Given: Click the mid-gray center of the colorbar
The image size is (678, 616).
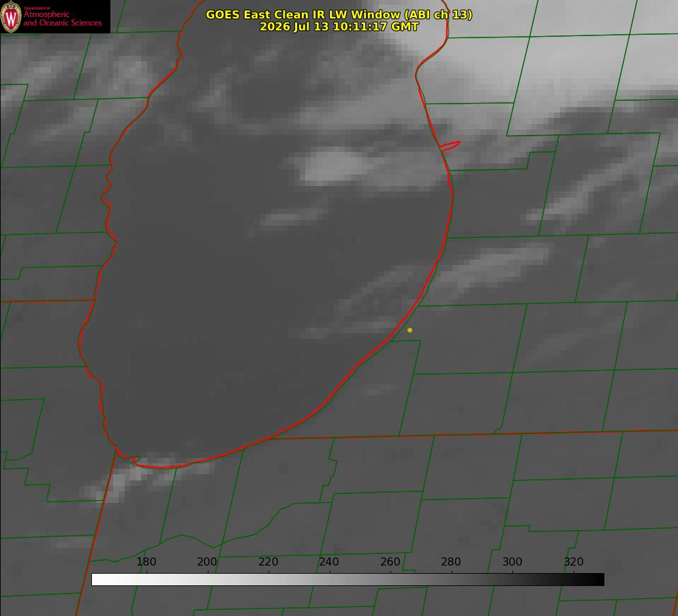Looking at the screenshot, I should [x=348, y=580].
